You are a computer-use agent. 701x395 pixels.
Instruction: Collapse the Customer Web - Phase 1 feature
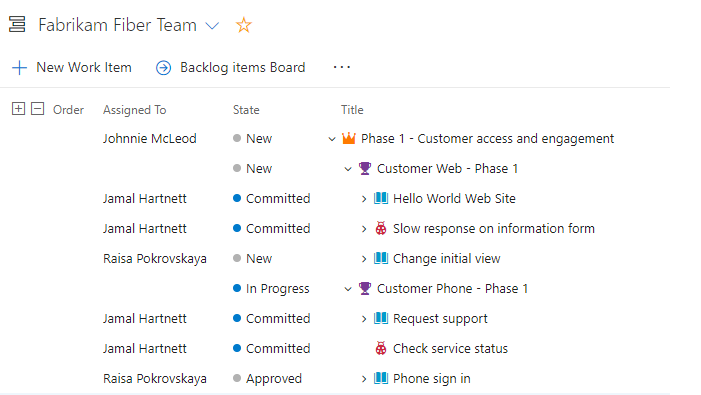pos(348,169)
